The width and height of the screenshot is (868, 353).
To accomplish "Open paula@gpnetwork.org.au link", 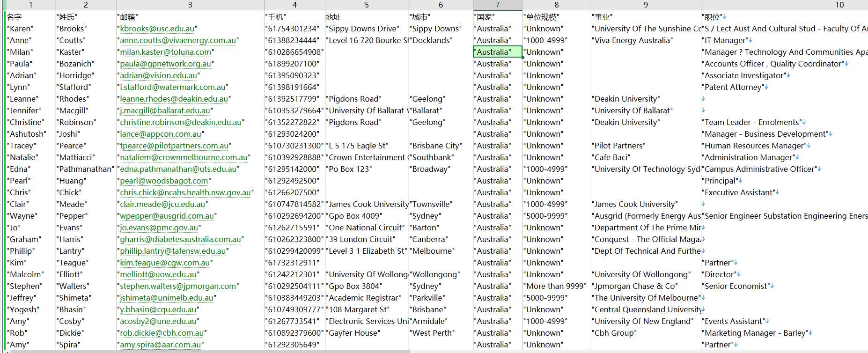I will click(166, 64).
